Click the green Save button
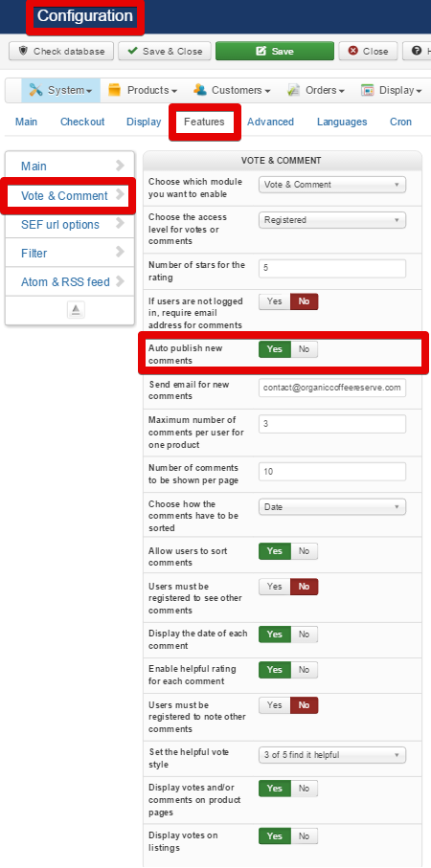 tap(275, 51)
